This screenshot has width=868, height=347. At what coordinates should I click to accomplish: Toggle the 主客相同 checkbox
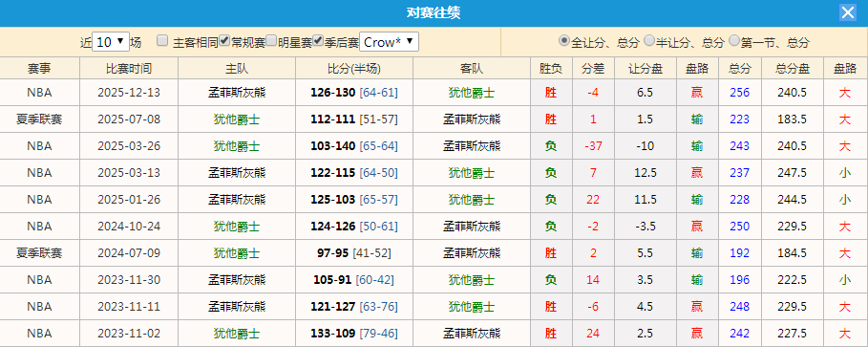[162, 40]
